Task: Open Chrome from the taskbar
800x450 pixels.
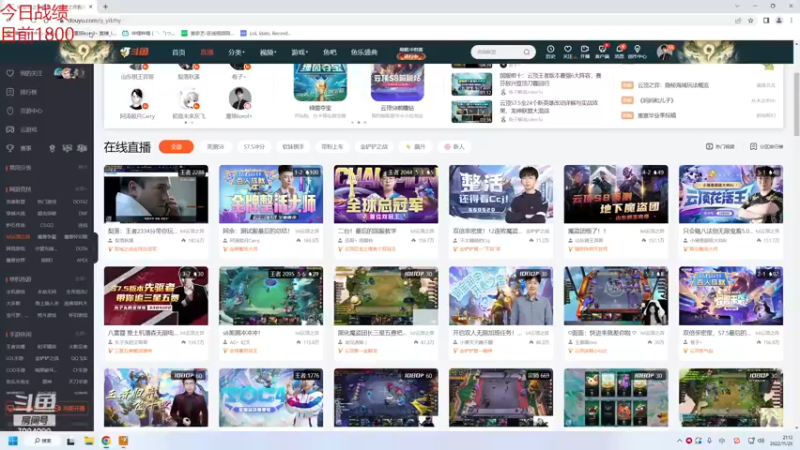Action: (106, 441)
